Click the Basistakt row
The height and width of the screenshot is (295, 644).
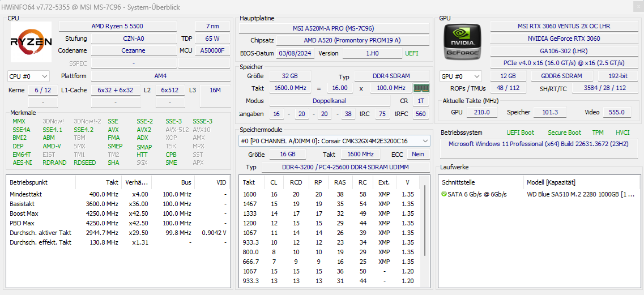pos(118,204)
